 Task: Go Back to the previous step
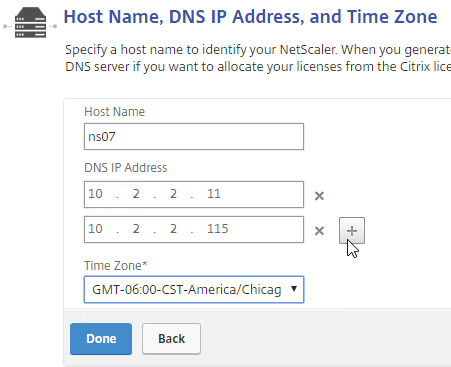point(171,339)
